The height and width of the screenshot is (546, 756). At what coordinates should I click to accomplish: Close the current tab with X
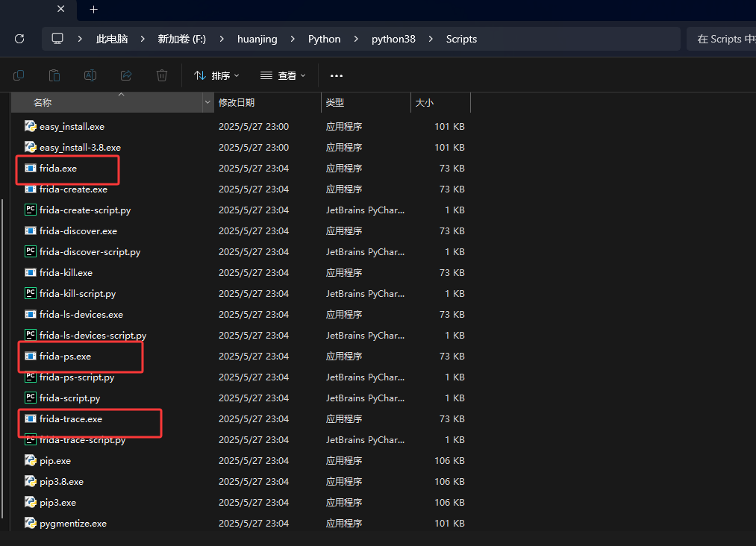(60, 9)
